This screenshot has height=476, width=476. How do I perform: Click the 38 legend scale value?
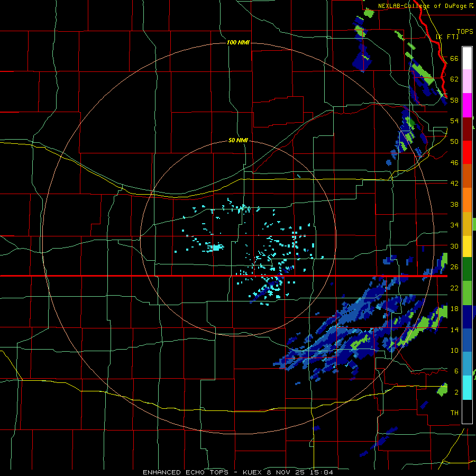454,204
